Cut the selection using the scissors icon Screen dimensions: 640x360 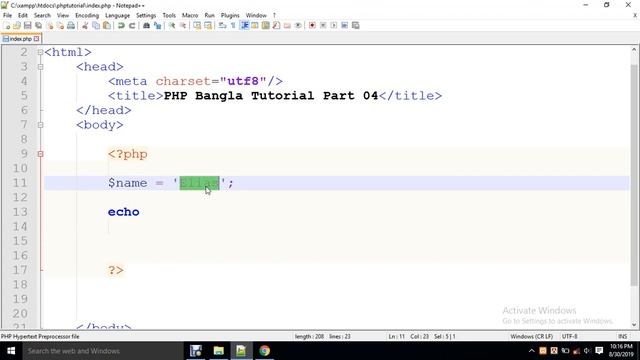click(x=85, y=25)
